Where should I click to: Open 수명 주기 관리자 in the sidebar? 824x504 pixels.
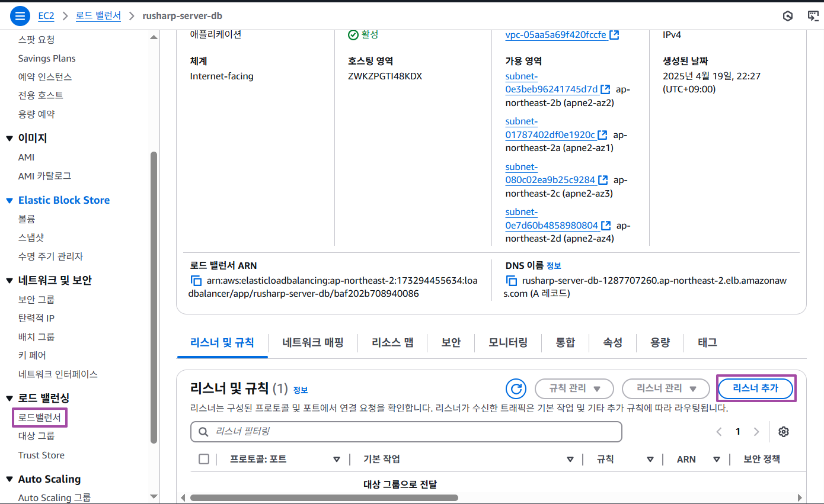click(x=51, y=256)
